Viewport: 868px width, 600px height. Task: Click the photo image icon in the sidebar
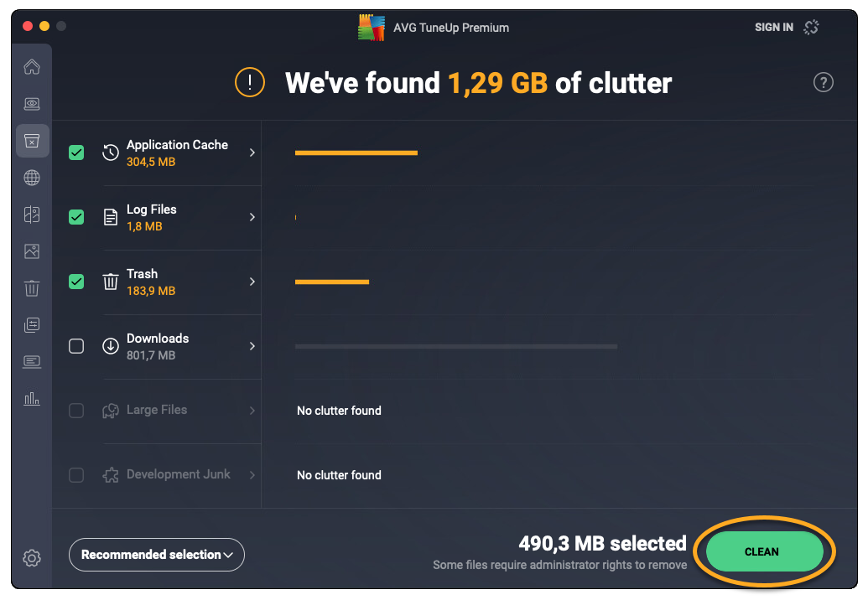[32, 251]
